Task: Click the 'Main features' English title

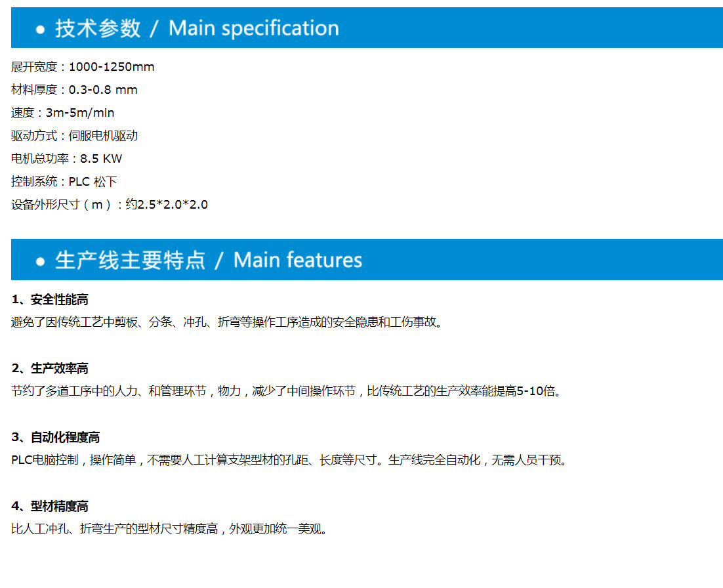Action: [x=297, y=260]
